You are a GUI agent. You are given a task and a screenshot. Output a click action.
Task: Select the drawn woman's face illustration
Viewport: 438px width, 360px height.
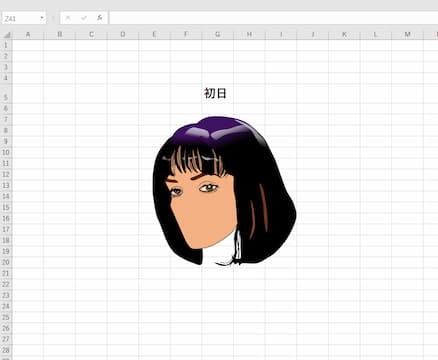224,191
